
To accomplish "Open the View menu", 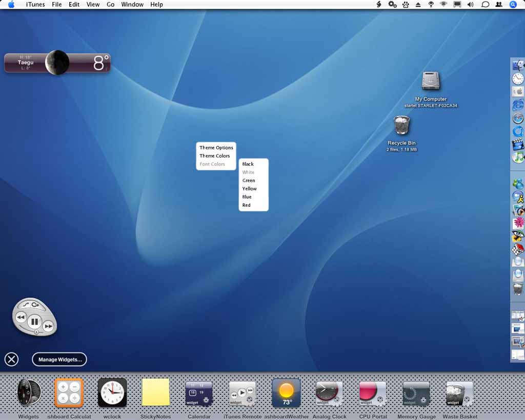I will tap(93, 4).
